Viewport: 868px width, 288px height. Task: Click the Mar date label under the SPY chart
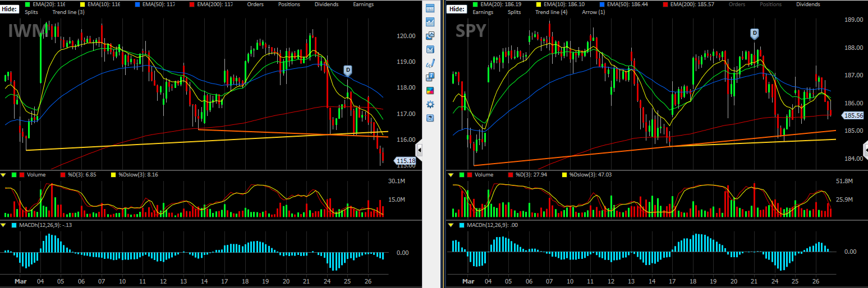tap(467, 281)
